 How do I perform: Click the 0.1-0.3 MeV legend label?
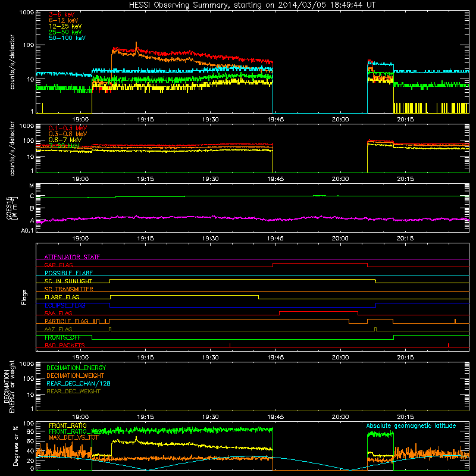tap(68, 128)
